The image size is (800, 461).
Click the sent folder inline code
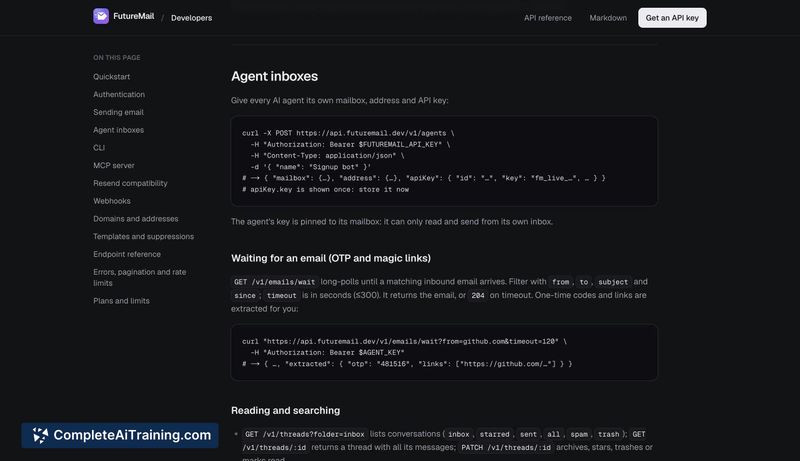tap(528, 434)
